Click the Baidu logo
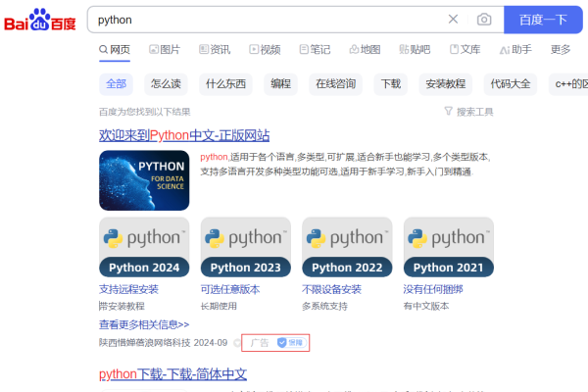588x392 pixels. 40,20
